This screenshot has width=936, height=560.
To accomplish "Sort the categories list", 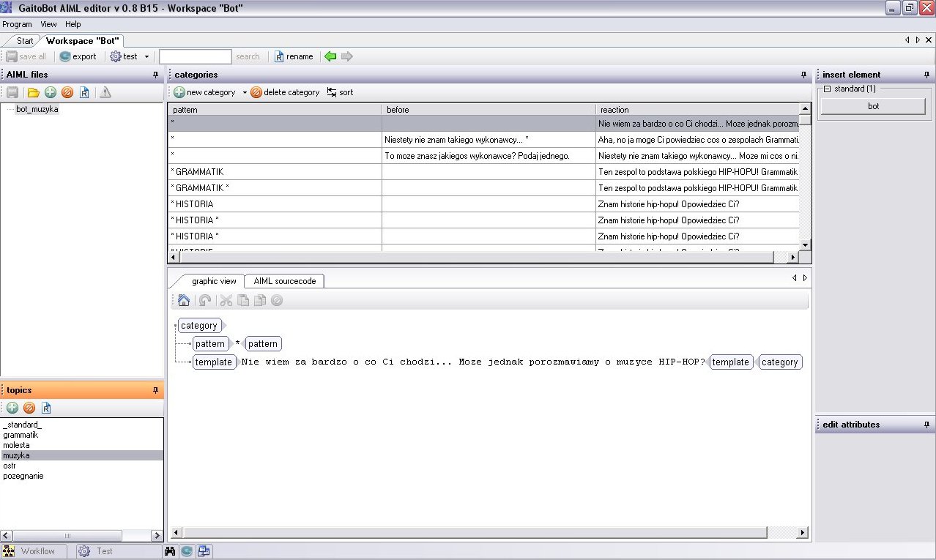I will [340, 92].
